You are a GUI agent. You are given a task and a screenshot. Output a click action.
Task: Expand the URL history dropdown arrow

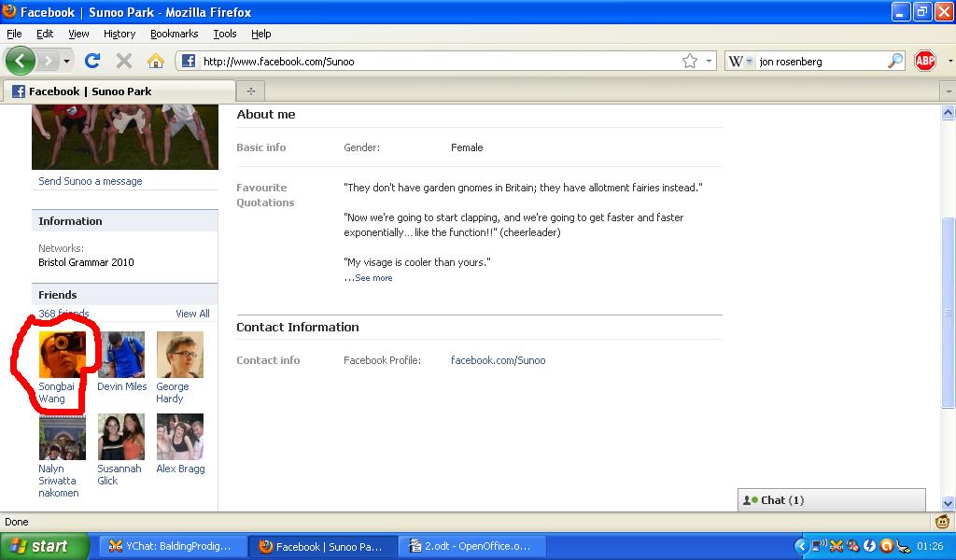710,61
